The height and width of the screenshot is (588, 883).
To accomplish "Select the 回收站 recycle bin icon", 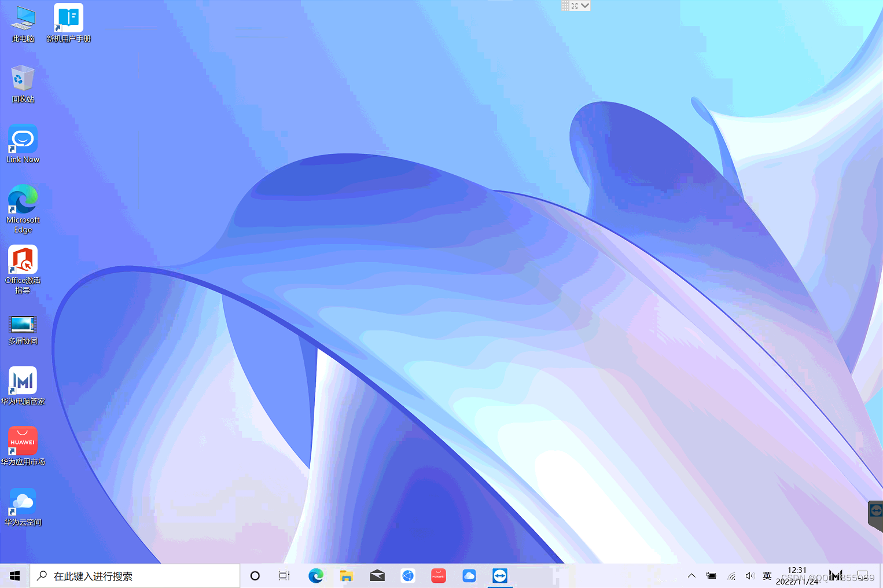I will (23, 84).
